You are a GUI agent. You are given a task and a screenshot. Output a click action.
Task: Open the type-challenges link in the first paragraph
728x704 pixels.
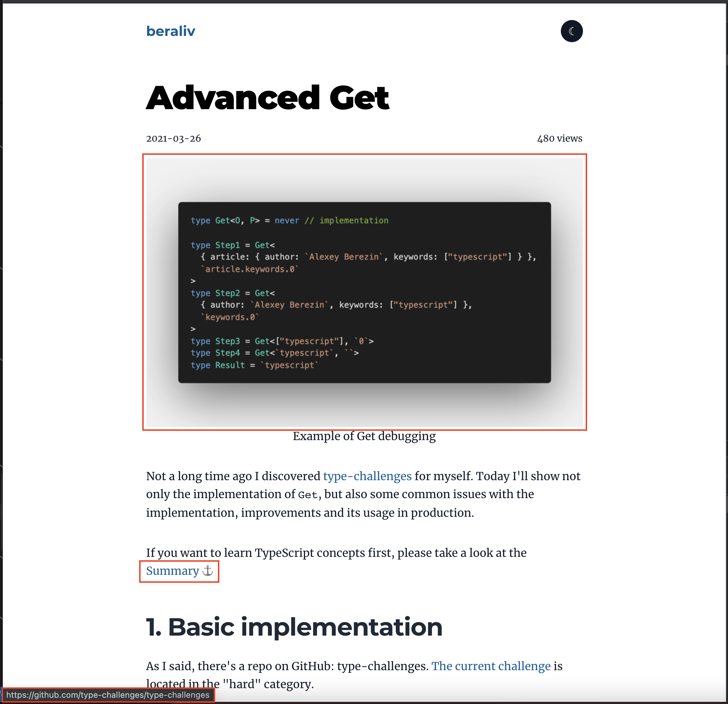point(367,476)
